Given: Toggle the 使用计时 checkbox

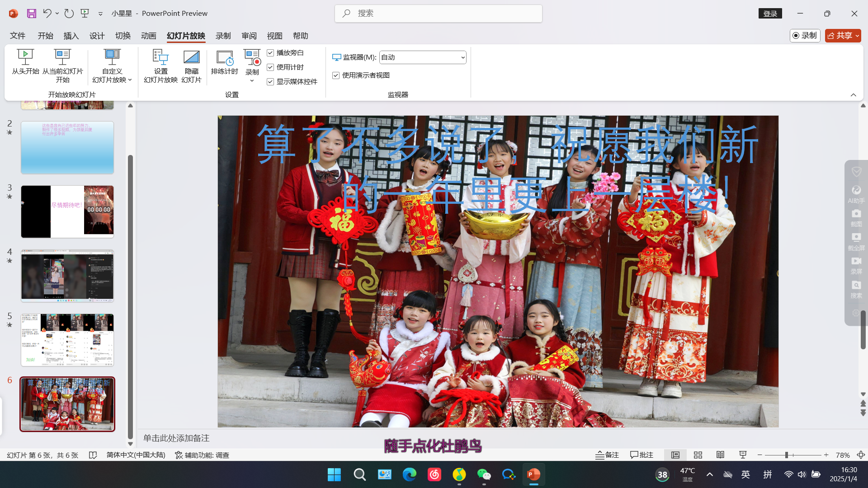Looking at the screenshot, I should point(270,67).
